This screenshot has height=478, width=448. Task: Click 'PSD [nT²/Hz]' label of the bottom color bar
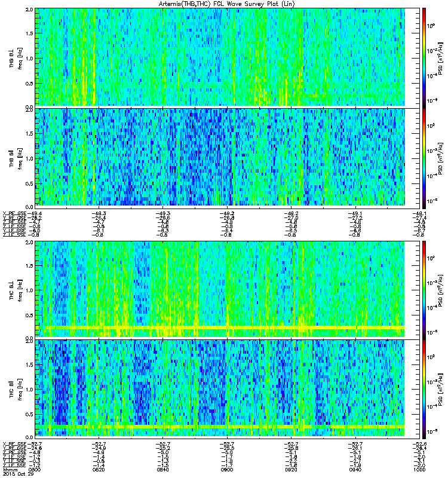[x=441, y=390]
